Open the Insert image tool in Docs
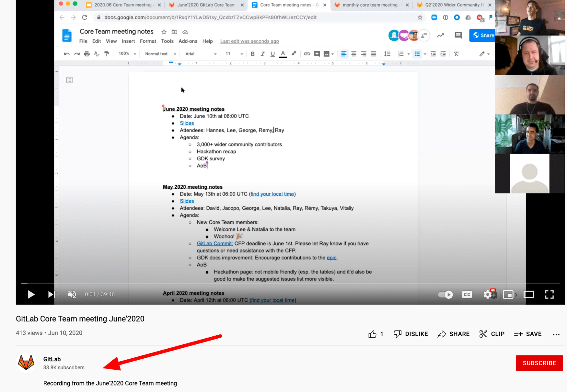 [327, 54]
